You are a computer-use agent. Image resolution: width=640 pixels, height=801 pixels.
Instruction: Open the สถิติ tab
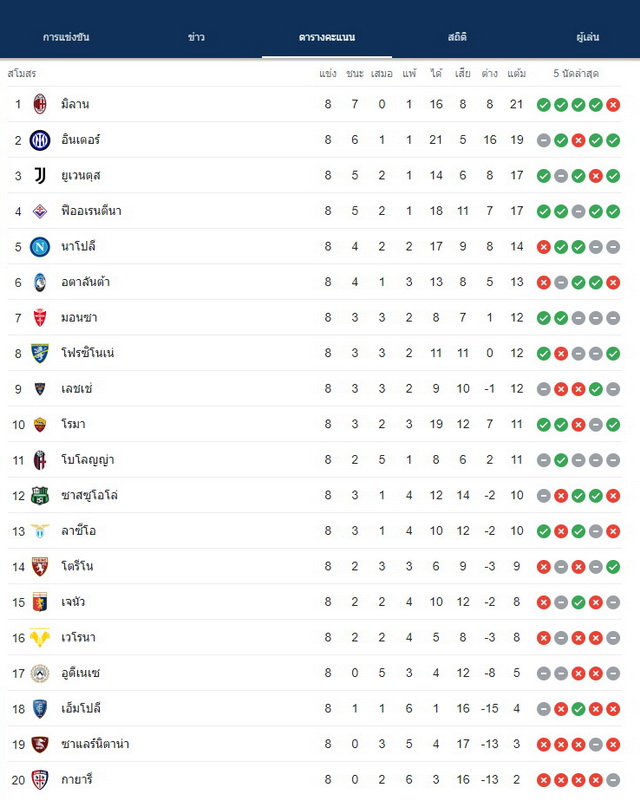(x=457, y=37)
